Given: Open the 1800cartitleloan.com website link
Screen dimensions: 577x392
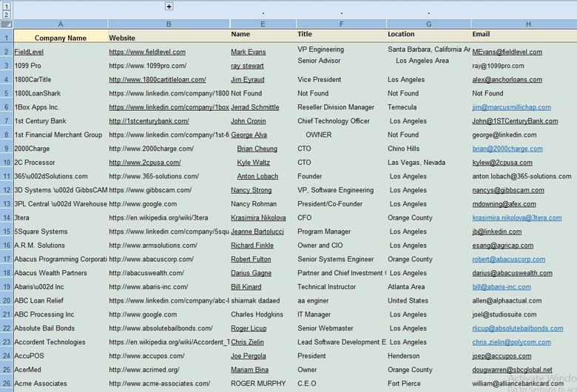Looking at the screenshot, I should tap(158, 79).
